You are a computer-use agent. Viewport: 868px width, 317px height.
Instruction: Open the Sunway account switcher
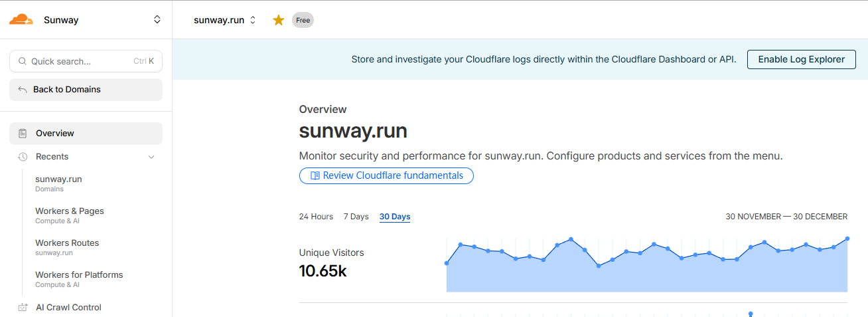click(157, 20)
